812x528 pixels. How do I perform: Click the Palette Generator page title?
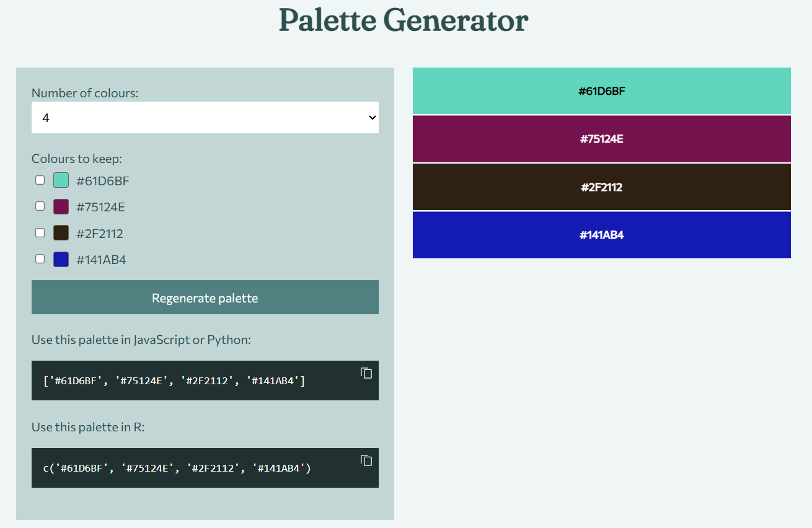coord(404,20)
